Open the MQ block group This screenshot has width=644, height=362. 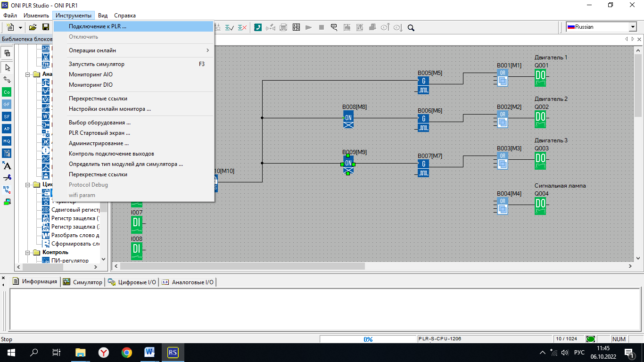pos(7,141)
